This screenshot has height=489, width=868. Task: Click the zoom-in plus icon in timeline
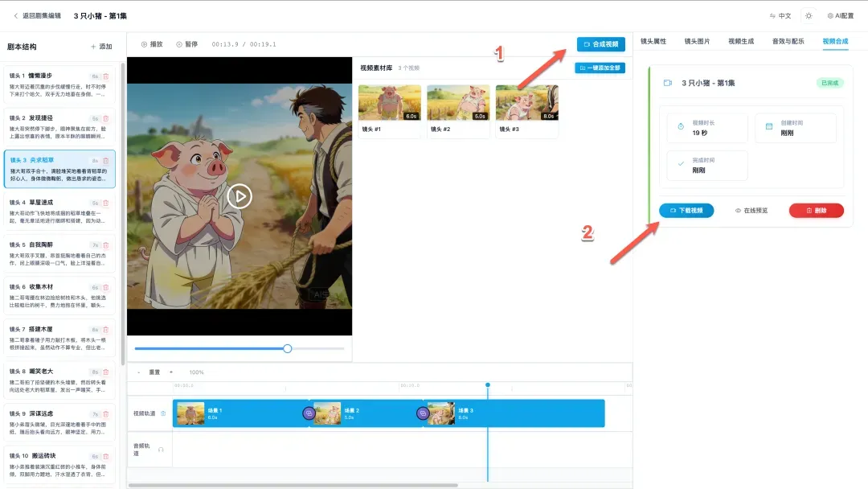(170, 372)
